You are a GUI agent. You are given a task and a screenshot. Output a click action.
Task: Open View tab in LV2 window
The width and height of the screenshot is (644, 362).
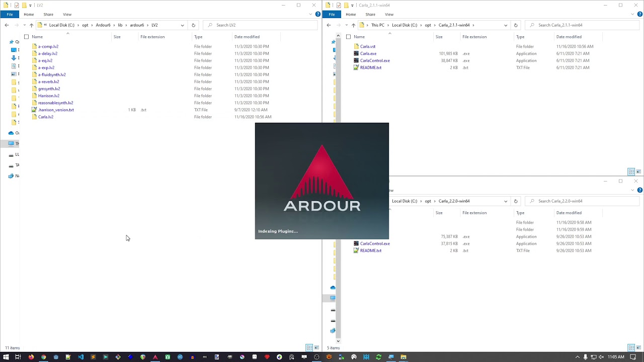click(67, 14)
